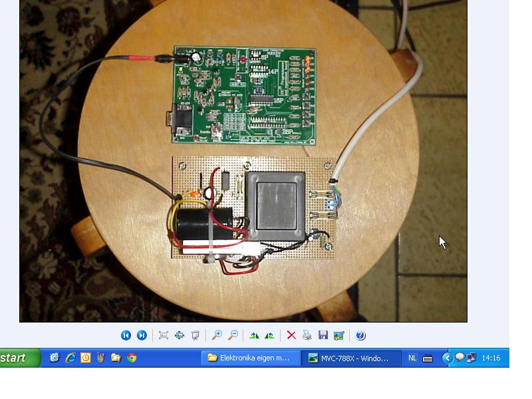The width and height of the screenshot is (532, 399).
Task: Click the Best Fit icon
Action: 164,336
